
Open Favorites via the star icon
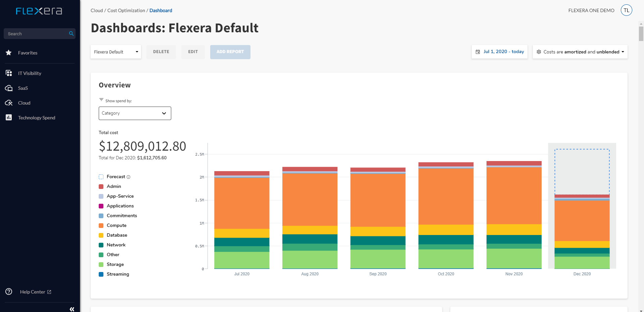pos(9,53)
